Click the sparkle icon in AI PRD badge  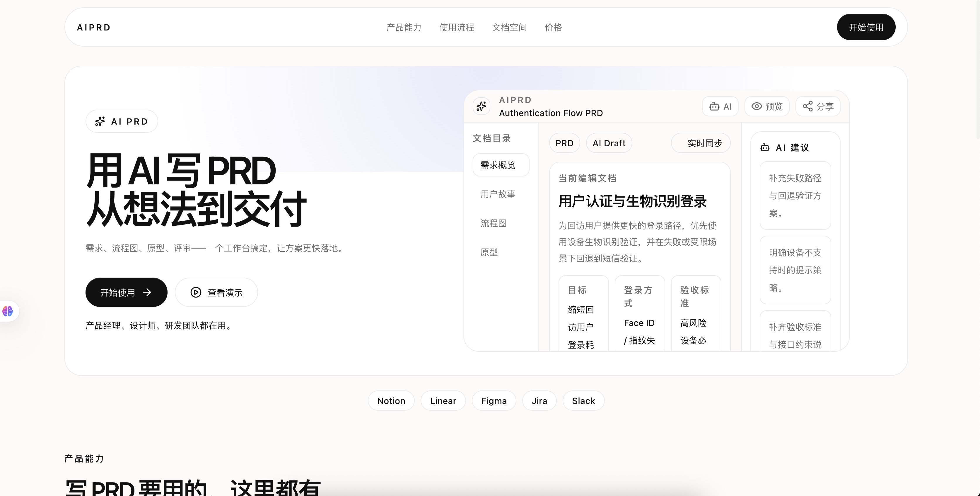point(100,121)
